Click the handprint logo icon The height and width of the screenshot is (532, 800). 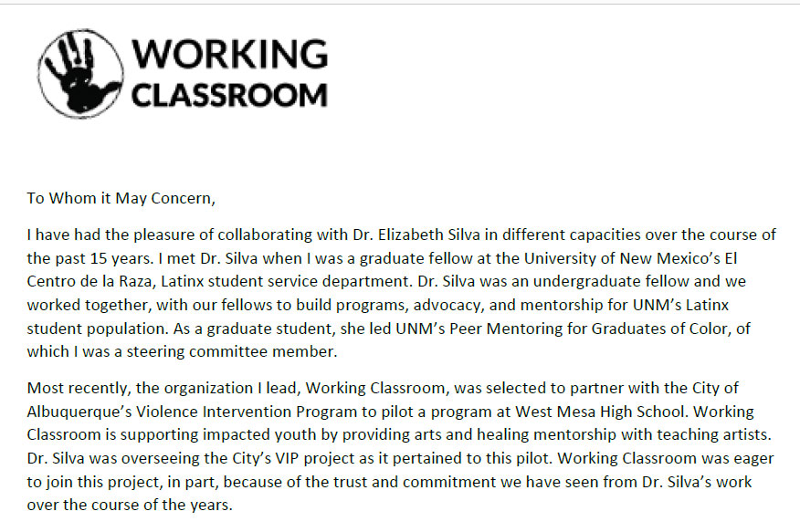pyautogui.click(x=82, y=74)
